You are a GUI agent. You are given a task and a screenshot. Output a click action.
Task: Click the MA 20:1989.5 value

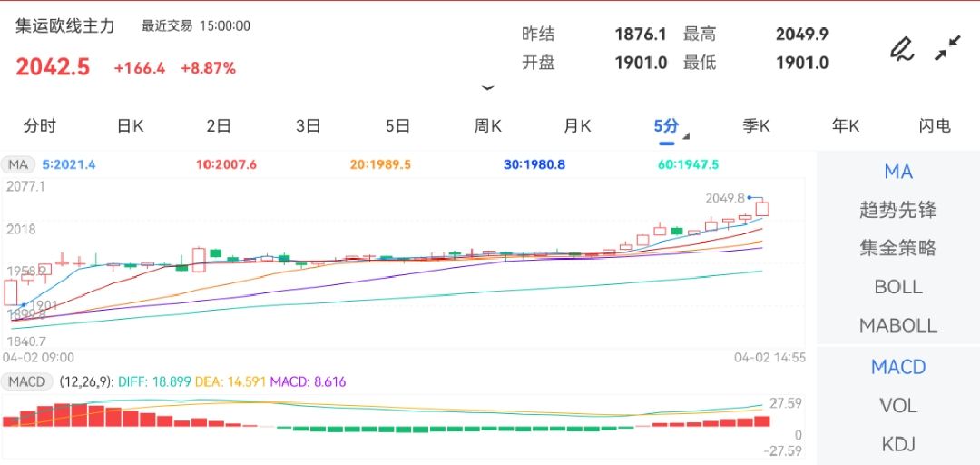(380, 164)
